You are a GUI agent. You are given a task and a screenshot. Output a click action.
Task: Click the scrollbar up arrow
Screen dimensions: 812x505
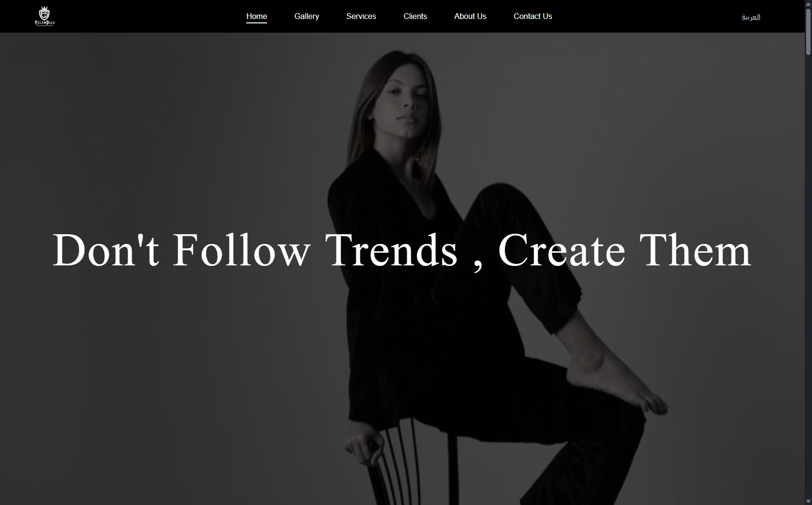(x=808, y=4)
